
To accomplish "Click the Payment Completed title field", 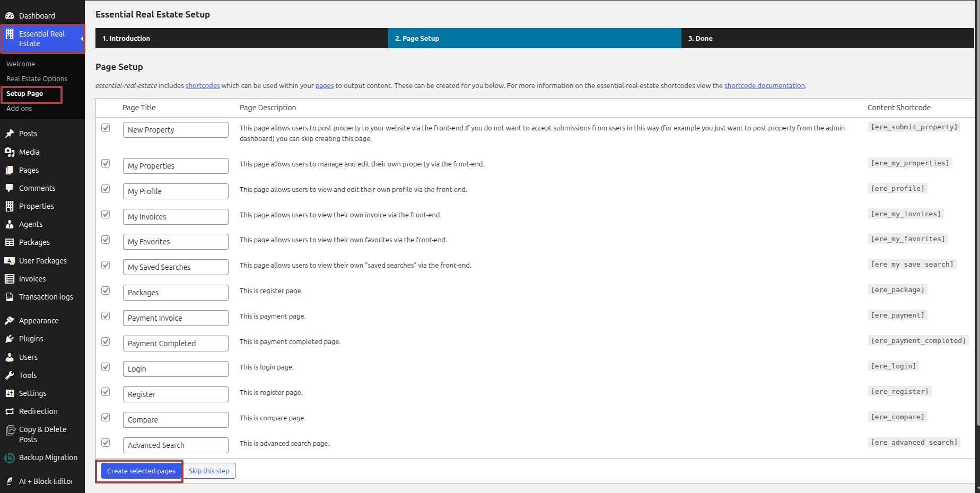I will (x=176, y=344).
